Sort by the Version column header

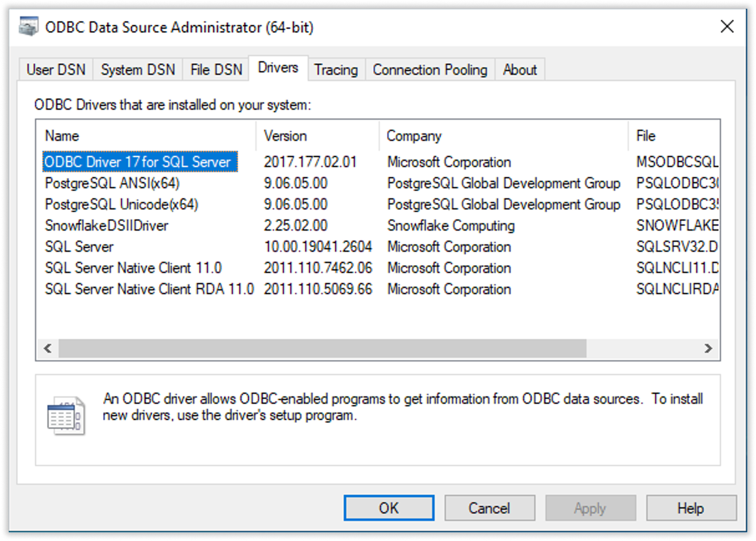click(x=318, y=136)
